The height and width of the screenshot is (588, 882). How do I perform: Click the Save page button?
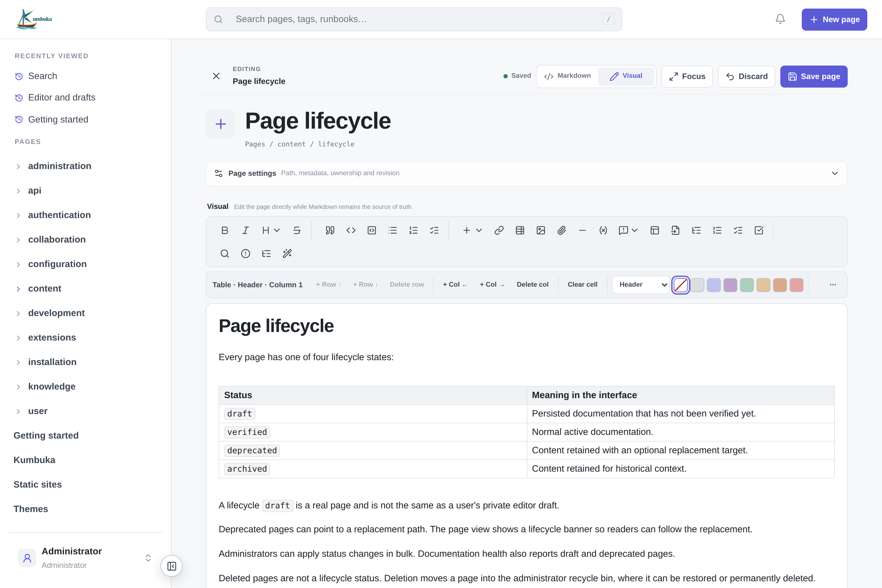(x=814, y=77)
